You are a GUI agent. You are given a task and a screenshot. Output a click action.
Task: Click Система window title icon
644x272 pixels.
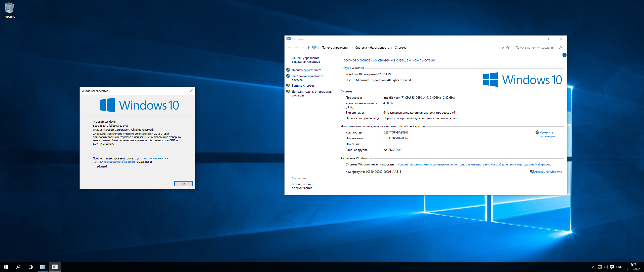tap(289, 39)
